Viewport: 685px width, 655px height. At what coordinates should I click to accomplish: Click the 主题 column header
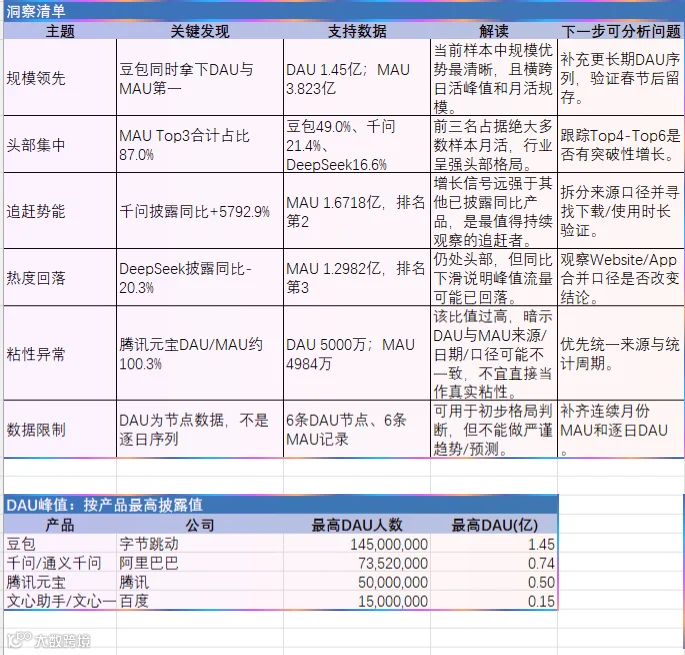pos(60,31)
